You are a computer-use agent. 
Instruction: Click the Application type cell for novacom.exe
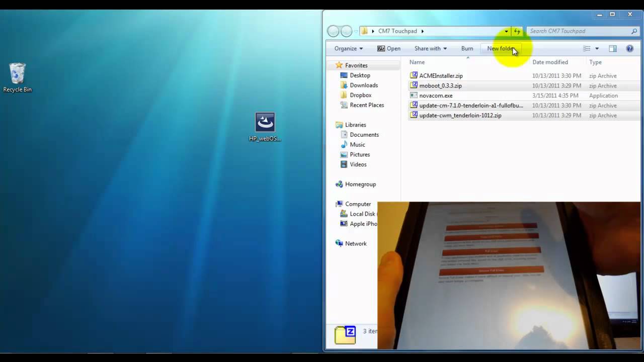[603, 96]
